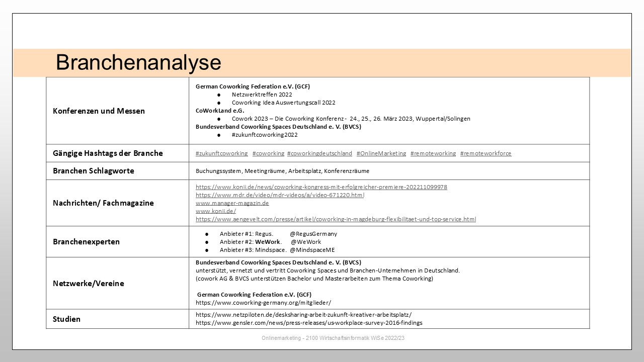The image size is (644, 362).
Task: Click the Branchen Schlagworte keywords cell text
Action: coord(282,171)
